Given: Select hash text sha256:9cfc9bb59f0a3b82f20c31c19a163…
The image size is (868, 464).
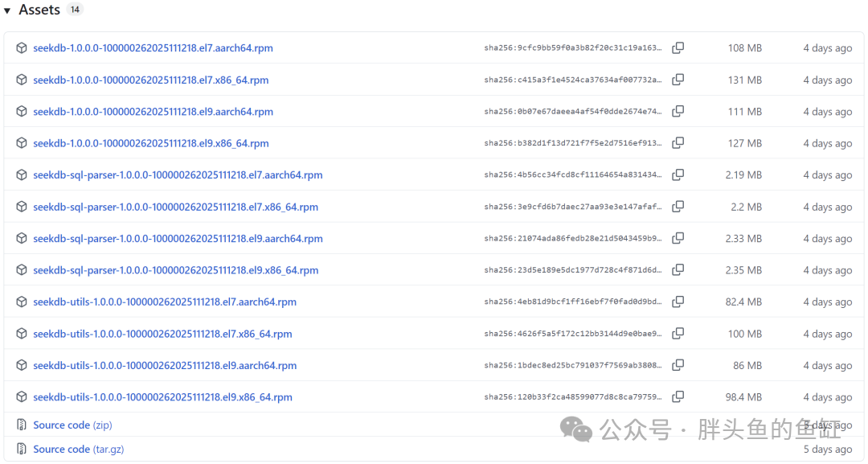Looking at the screenshot, I should 573,48.
